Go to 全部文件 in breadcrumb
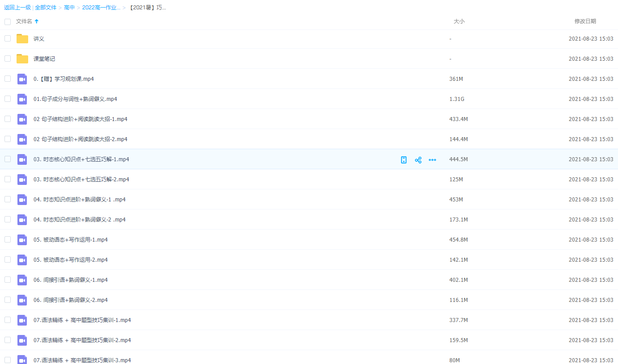618x364 pixels. coord(46,8)
